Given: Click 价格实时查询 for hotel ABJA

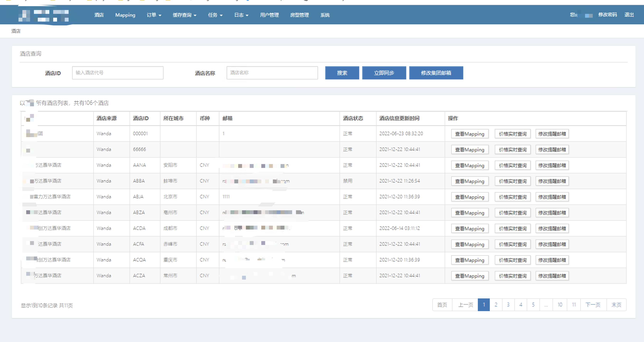Looking at the screenshot, I should [x=513, y=197].
